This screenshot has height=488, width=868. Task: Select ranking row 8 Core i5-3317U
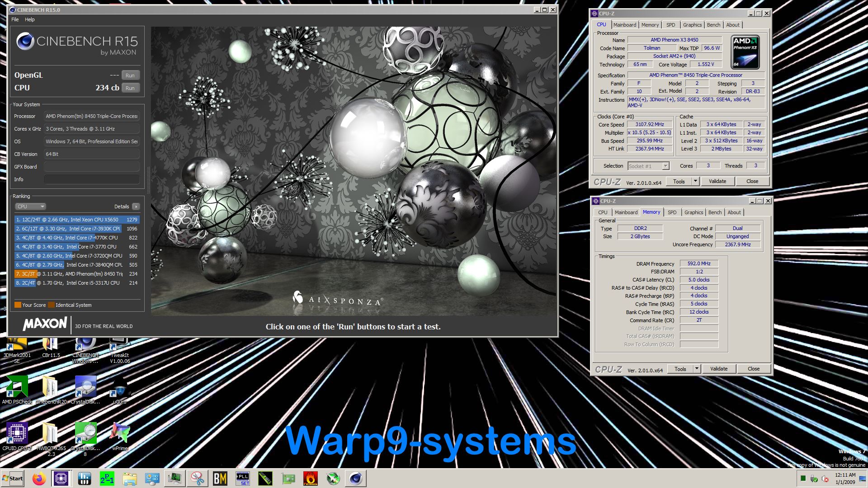pos(77,283)
